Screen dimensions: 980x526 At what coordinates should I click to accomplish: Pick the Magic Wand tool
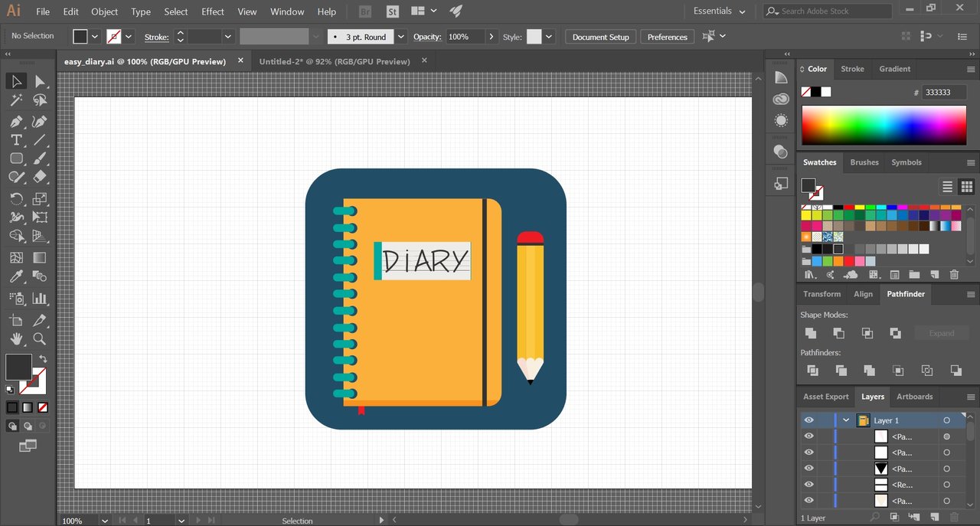tap(16, 100)
